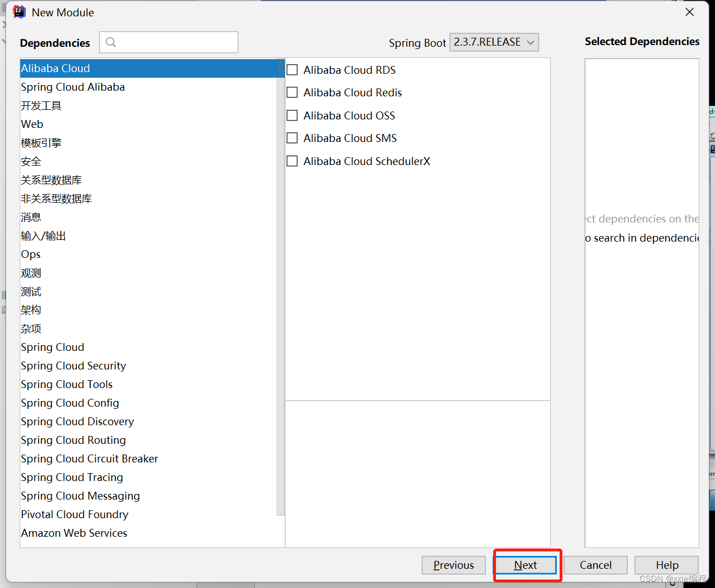The height and width of the screenshot is (588, 715).
Task: Select the 杂项 category
Action: click(149, 328)
